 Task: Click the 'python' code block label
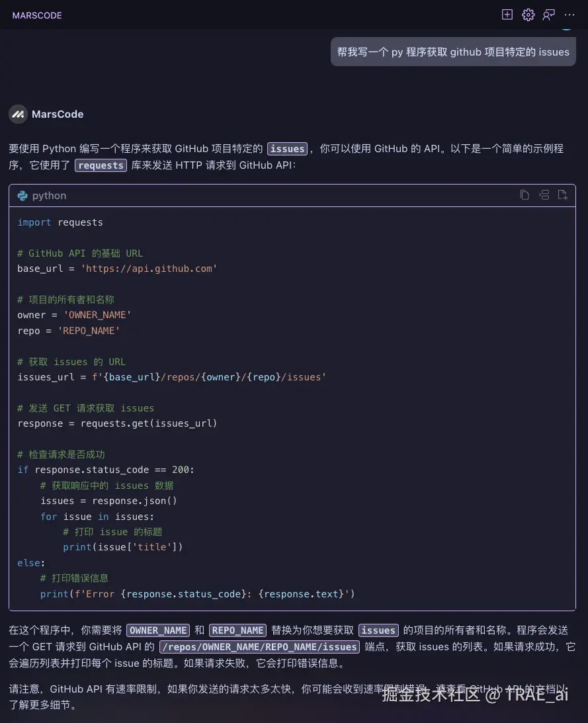pos(50,196)
